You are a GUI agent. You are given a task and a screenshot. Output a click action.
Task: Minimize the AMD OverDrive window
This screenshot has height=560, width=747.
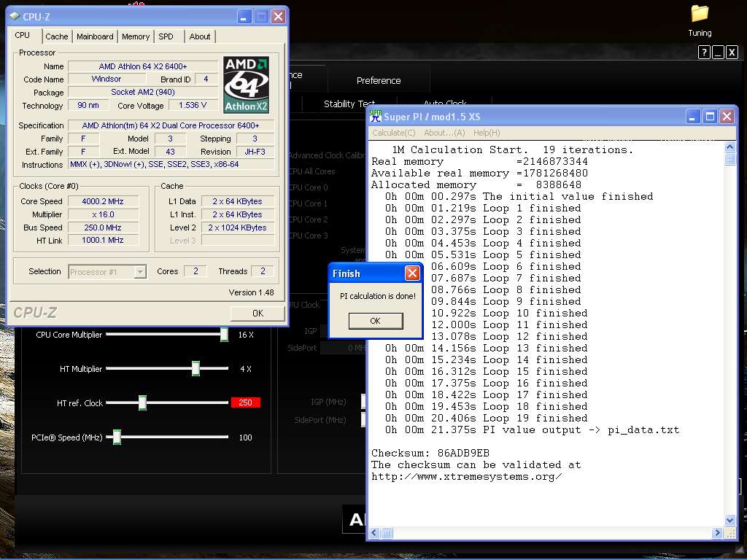[x=718, y=52]
